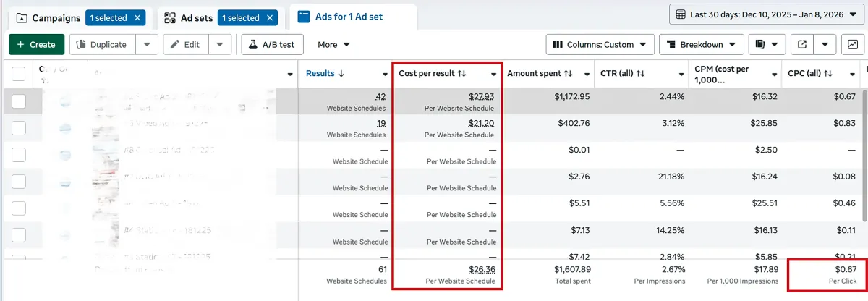This screenshot has height=301, width=868.
Task: Sort by the Results column header
Action: click(x=325, y=73)
